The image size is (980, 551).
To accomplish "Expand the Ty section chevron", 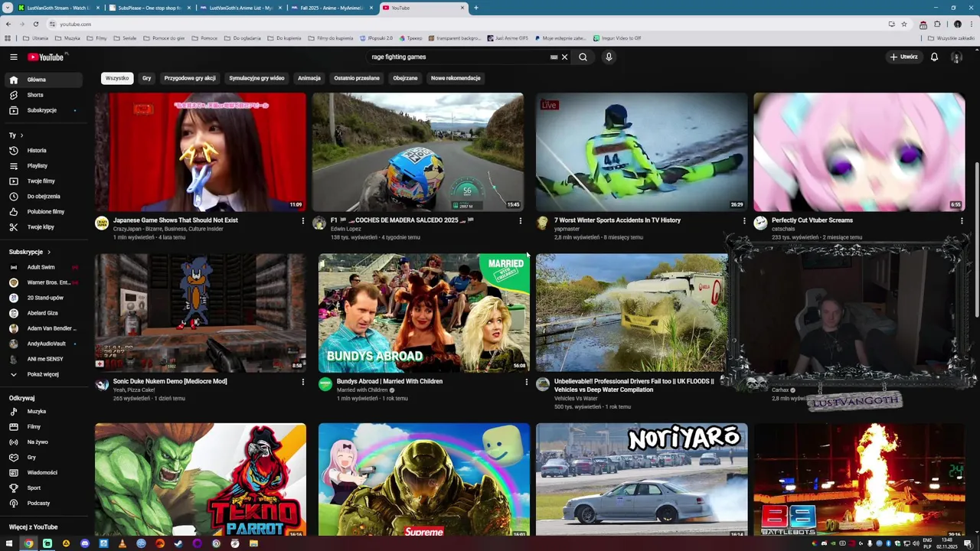I will pyautogui.click(x=21, y=135).
